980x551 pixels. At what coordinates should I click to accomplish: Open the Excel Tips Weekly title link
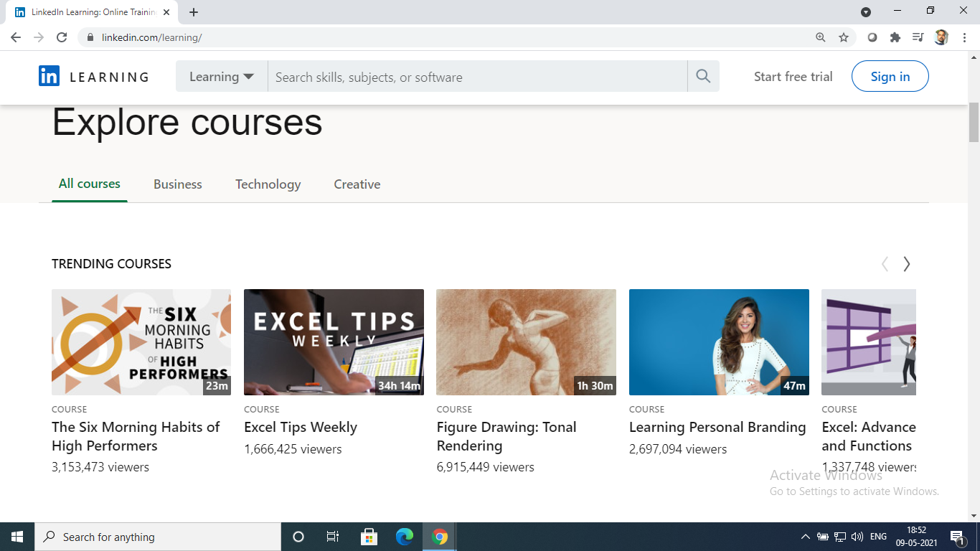tap(301, 427)
